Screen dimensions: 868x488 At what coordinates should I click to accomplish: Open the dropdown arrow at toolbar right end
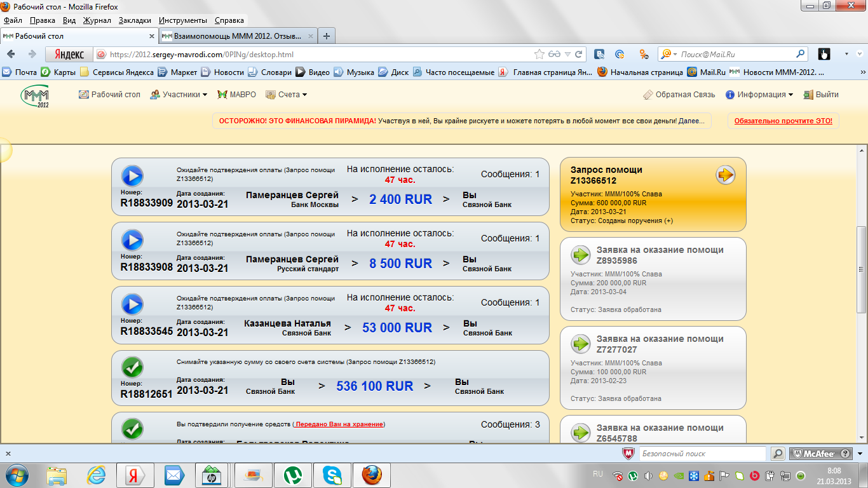[847, 54]
